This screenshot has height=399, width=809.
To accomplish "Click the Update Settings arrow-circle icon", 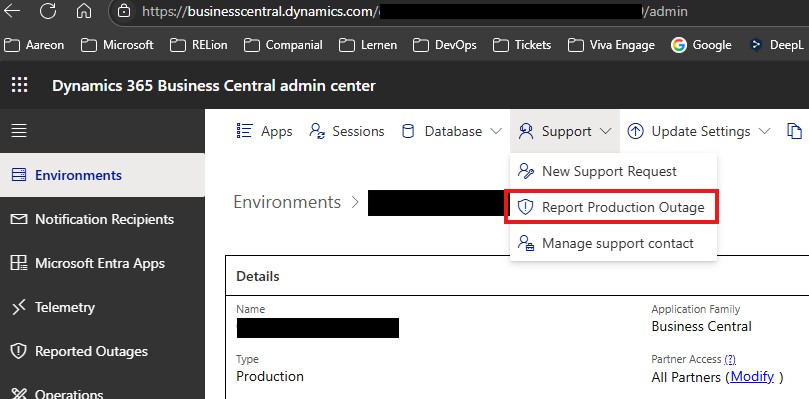I will point(635,131).
